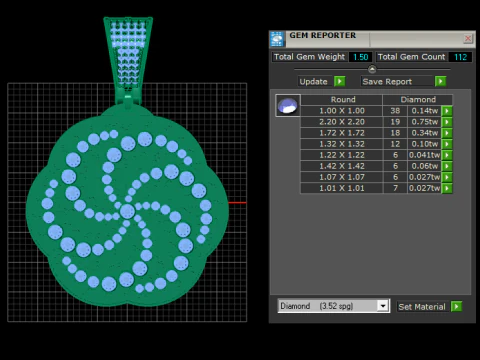Click the Total Gem Weight value 1.50
This screenshot has width=480, height=360.
click(x=360, y=57)
